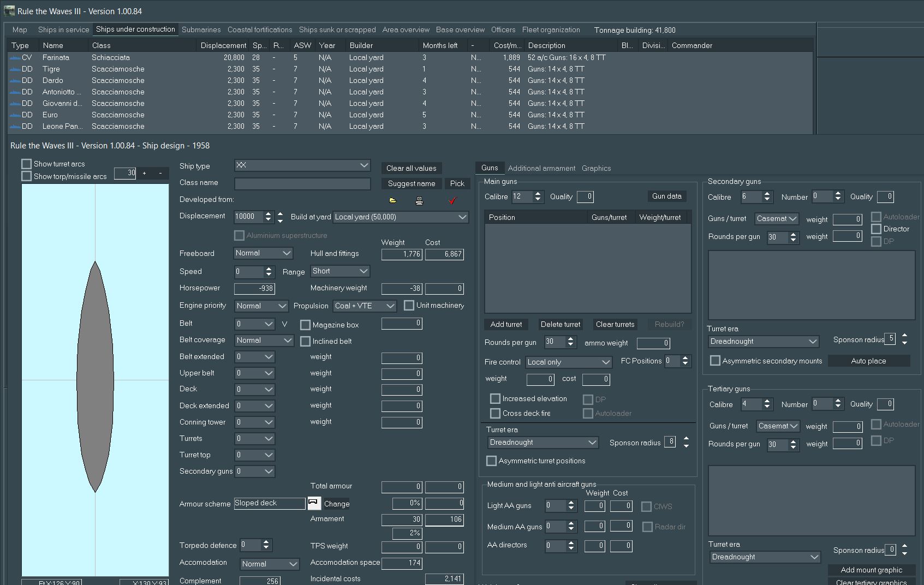Open the Coastal fortifications tab

[260, 29]
